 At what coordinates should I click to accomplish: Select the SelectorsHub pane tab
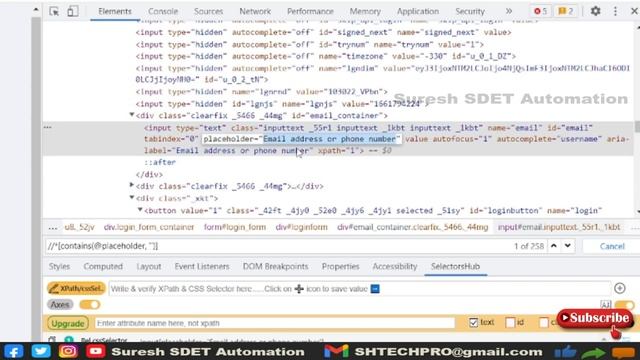[x=456, y=267]
